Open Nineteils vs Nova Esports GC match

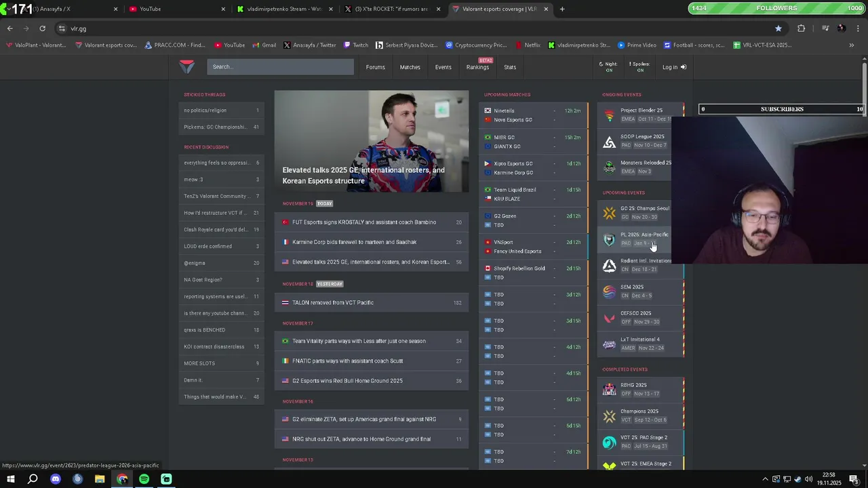[x=534, y=115]
